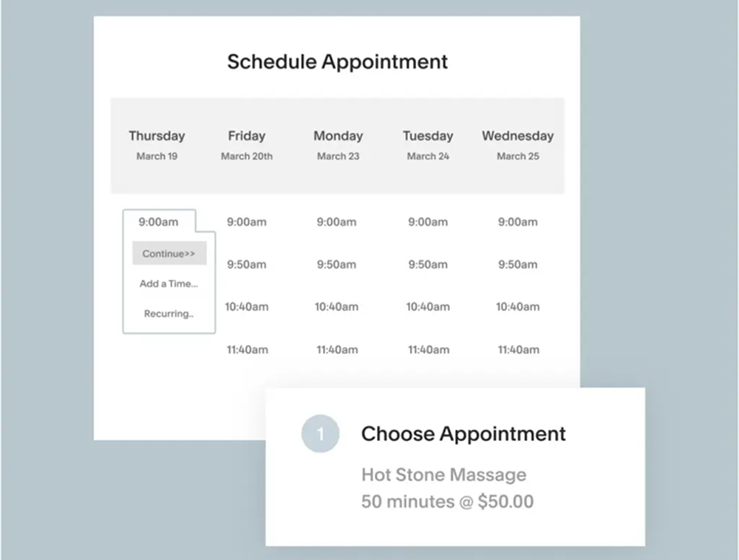Viewport: 739px width, 560px height.
Task: Choose the Add a Time... option
Action: click(168, 284)
